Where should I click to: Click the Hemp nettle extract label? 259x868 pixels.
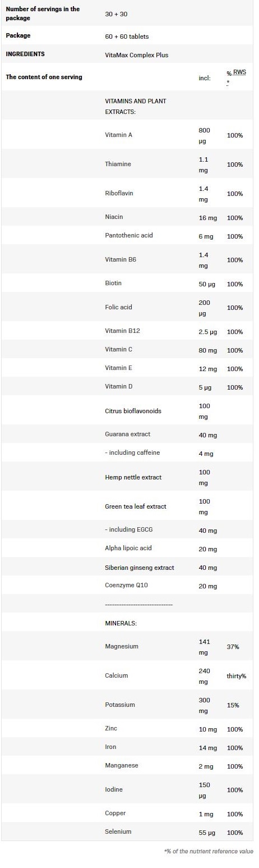pyautogui.click(x=133, y=477)
